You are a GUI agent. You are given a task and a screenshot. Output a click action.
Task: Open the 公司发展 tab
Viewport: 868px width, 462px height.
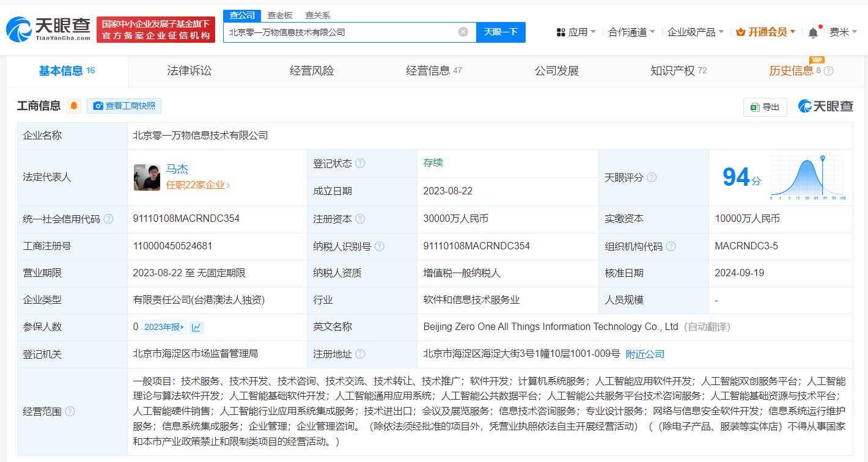pyautogui.click(x=556, y=71)
